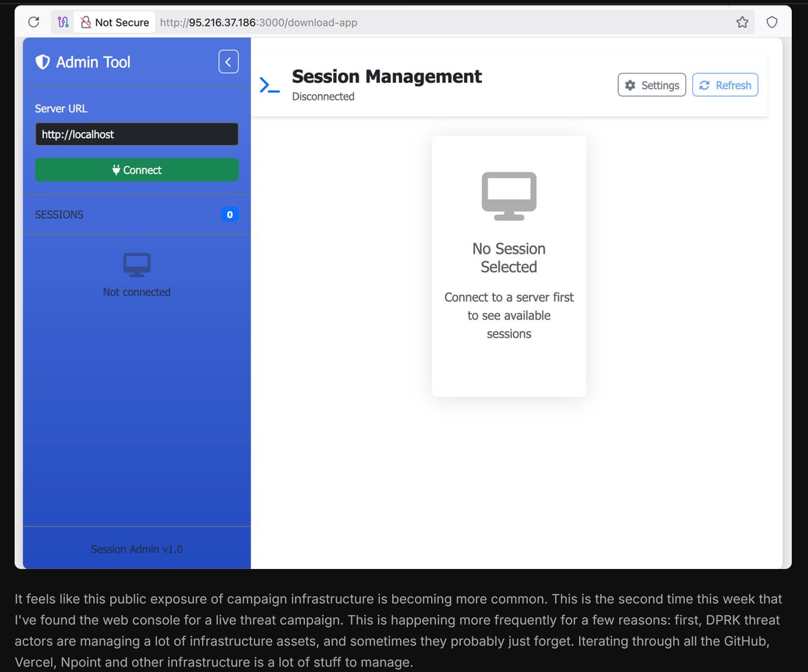Collapse the Admin Tool sidebar with the chevron
Image resolution: width=808 pixels, height=672 pixels.
point(228,61)
